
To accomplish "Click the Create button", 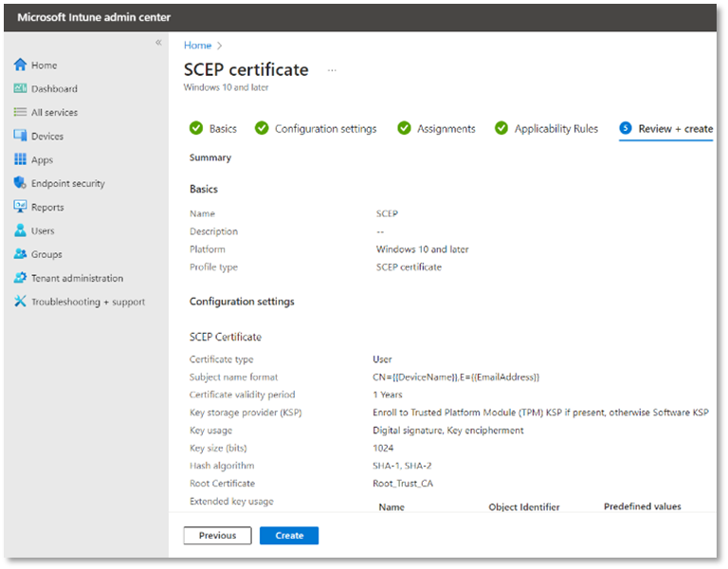I will [289, 536].
